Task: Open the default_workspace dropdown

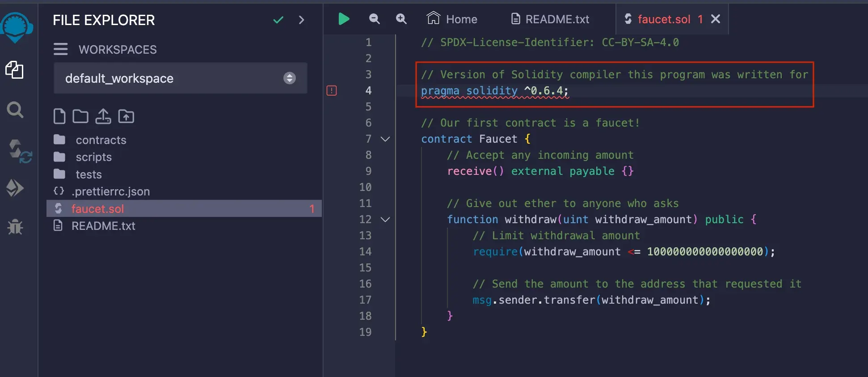Action: tap(181, 78)
